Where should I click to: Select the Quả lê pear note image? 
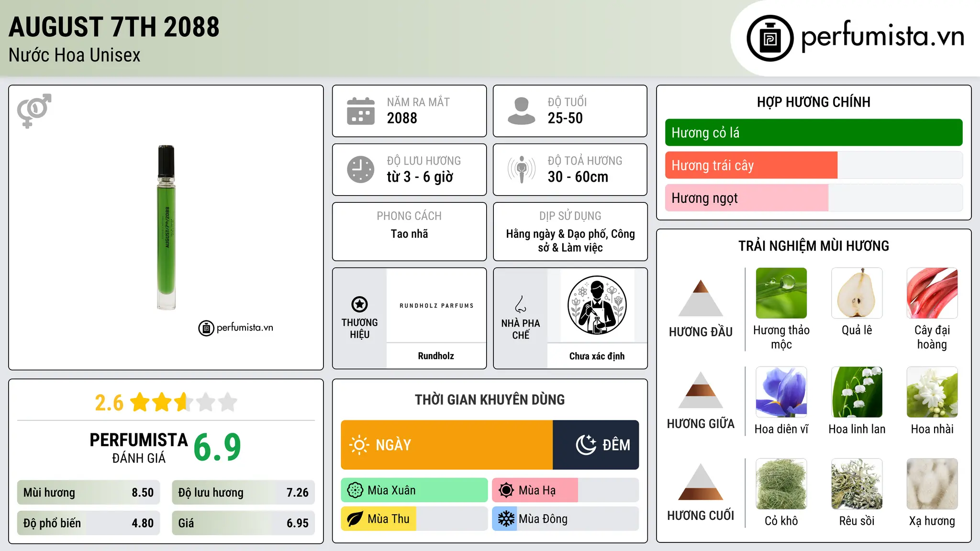click(x=857, y=293)
